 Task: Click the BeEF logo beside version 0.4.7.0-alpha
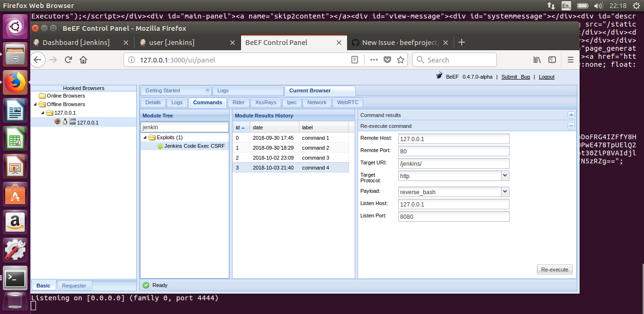click(x=438, y=76)
